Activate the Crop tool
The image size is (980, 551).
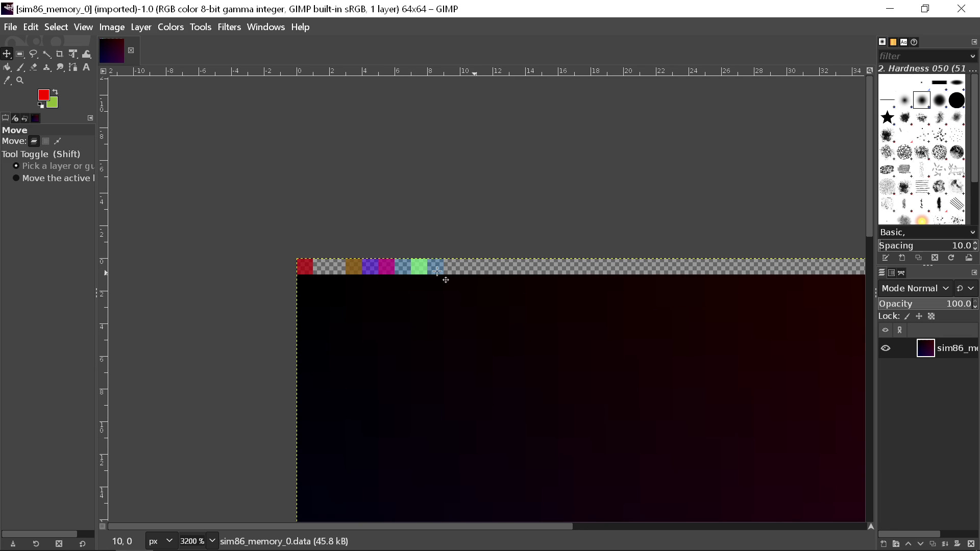click(x=60, y=54)
